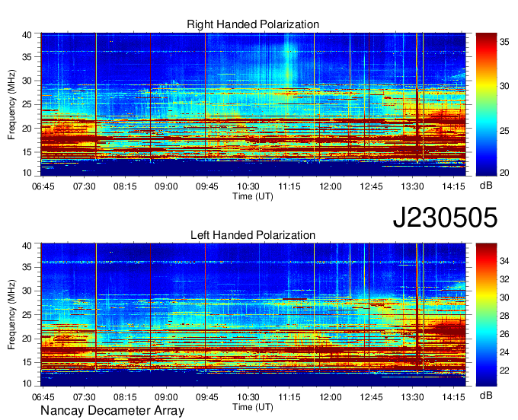Click the dB unit under the lower colorbar
Screen dimensions: 518x420
tap(486, 395)
